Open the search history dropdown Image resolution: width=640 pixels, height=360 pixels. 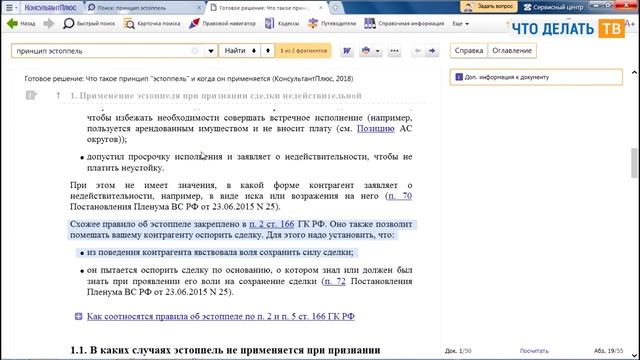pyautogui.click(x=211, y=51)
